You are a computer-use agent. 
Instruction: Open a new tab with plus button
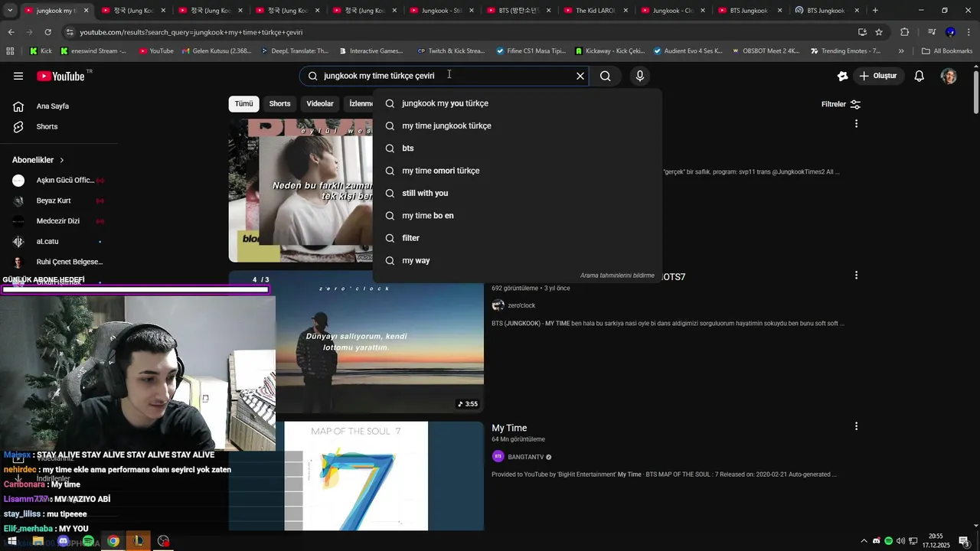point(875,11)
